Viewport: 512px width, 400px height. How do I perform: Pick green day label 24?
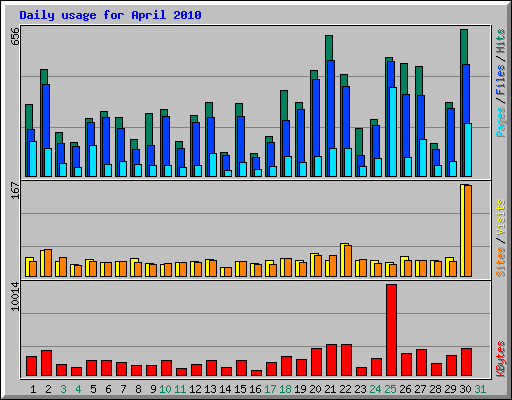pyautogui.click(x=375, y=389)
